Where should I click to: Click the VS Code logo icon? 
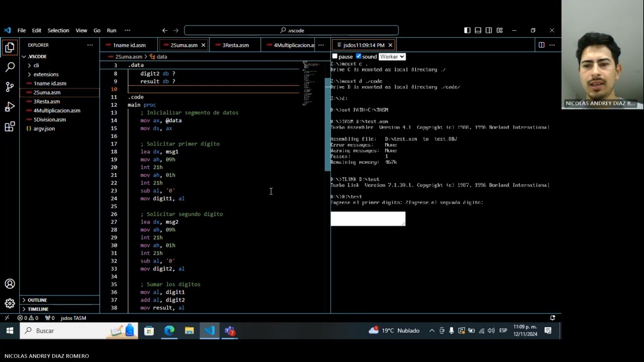point(7,30)
